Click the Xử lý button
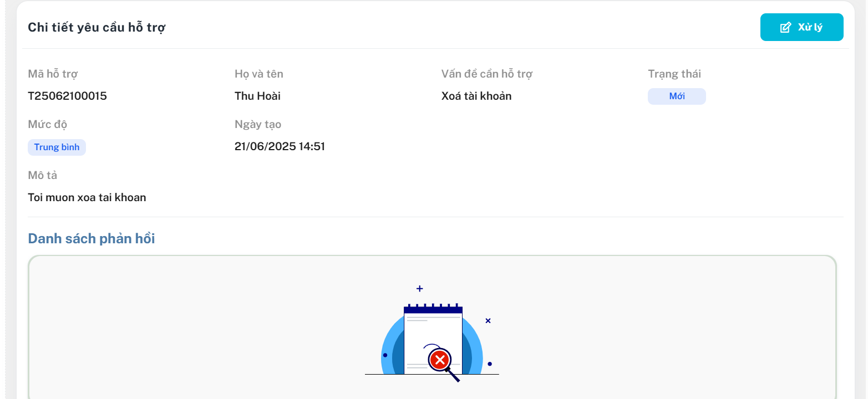The image size is (868, 399). click(x=801, y=27)
